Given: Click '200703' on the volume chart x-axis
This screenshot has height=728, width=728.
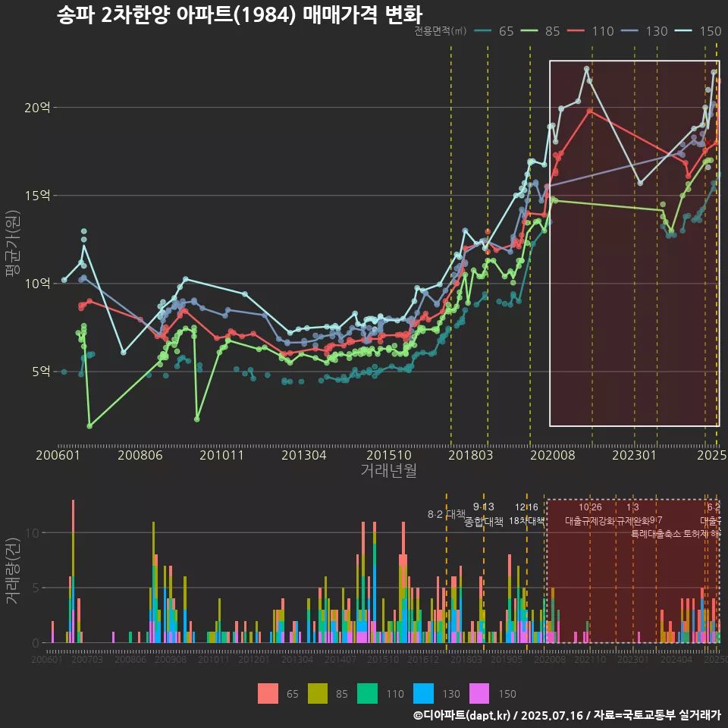Looking at the screenshot, I should point(87,659).
